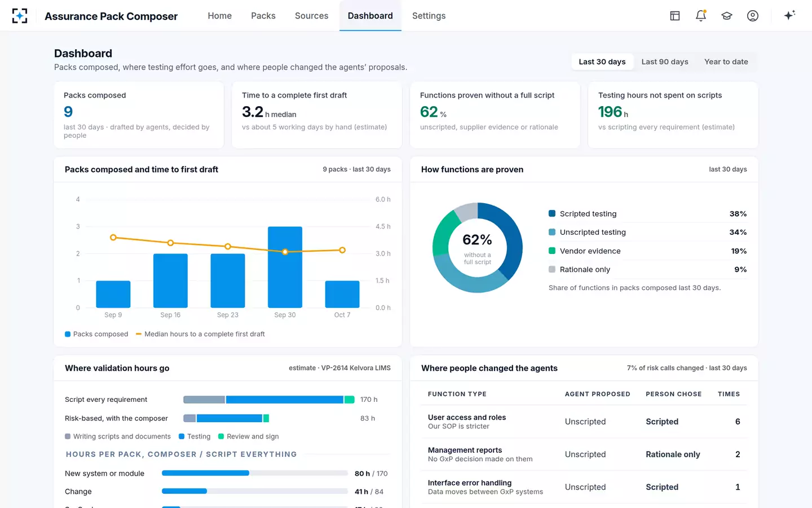This screenshot has width=812, height=508.
Task: Click the Rationale only person choice cell
Action: [x=673, y=454]
